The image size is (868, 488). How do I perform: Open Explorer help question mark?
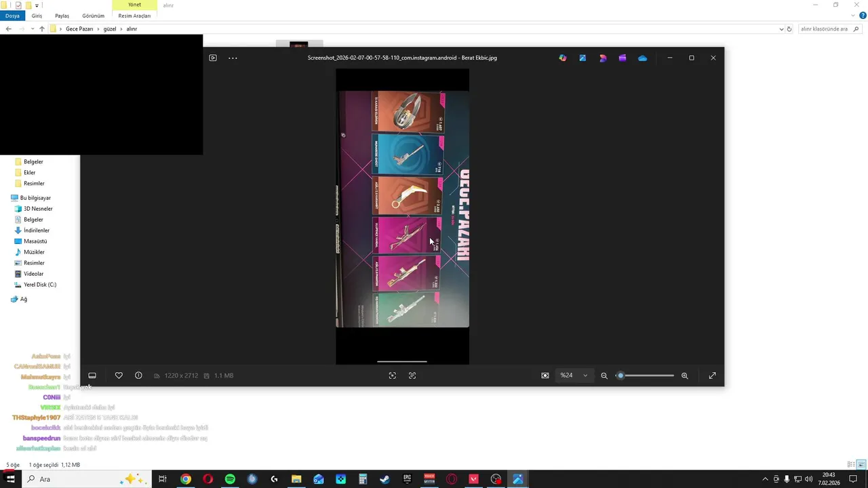tap(863, 16)
